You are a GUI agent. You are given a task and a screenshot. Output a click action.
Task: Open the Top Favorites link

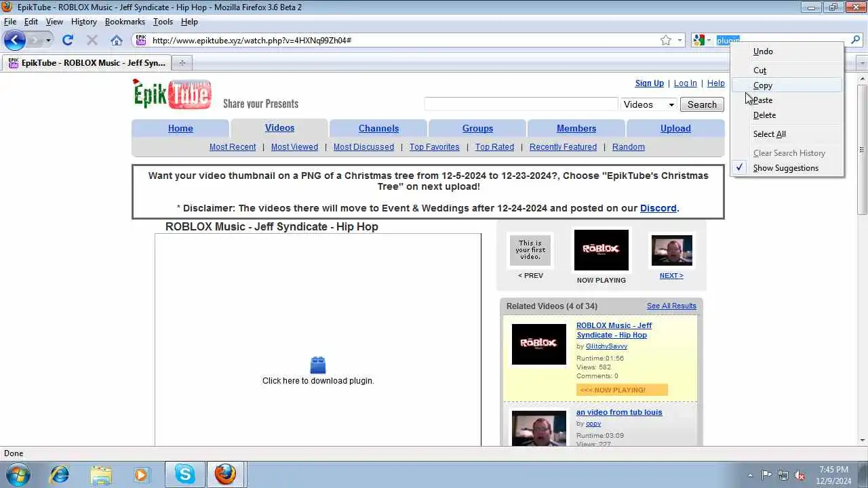click(x=434, y=147)
